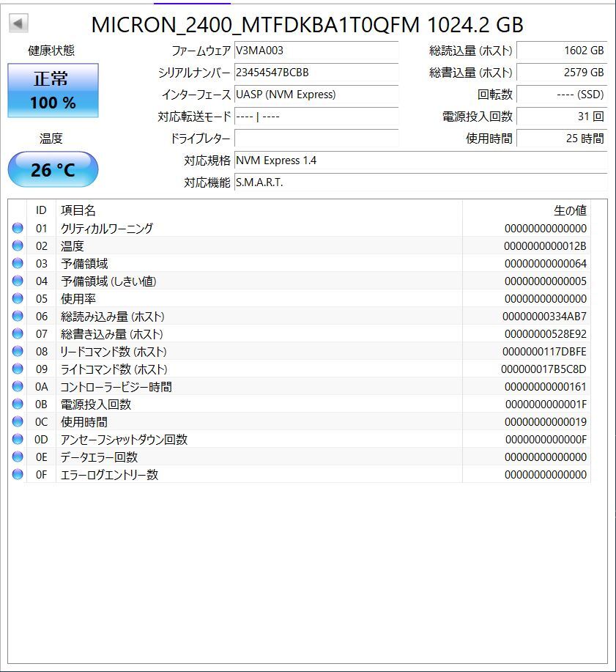The height and width of the screenshot is (672, 616).
Task: Click the total host reads value 1602 GB
Action: (562, 51)
